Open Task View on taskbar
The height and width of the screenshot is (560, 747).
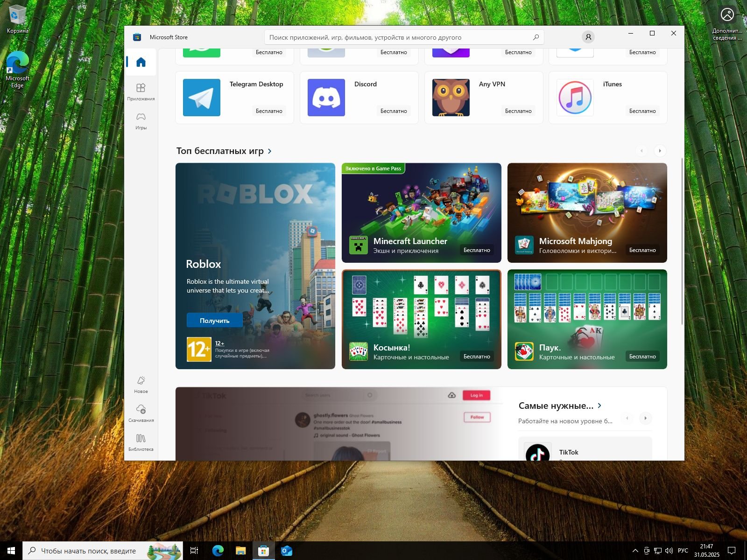[194, 551]
